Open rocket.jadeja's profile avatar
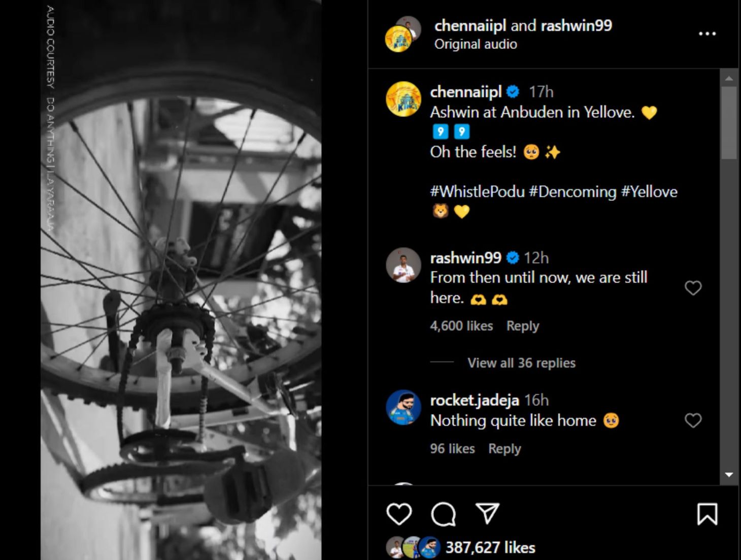Image resolution: width=741 pixels, height=560 pixels. pos(403,407)
